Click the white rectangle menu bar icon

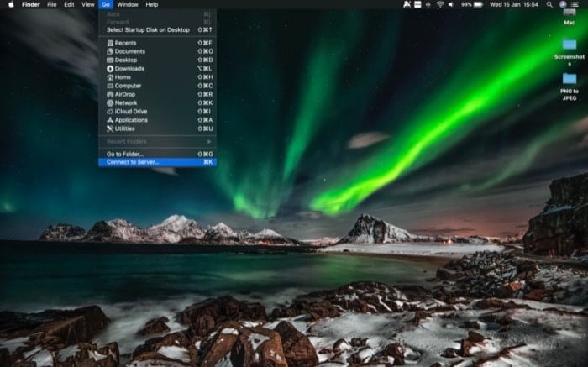[x=417, y=4]
